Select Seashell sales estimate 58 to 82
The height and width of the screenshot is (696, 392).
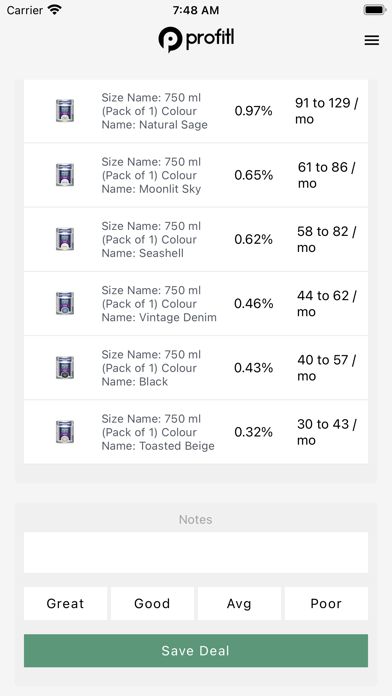326,239
